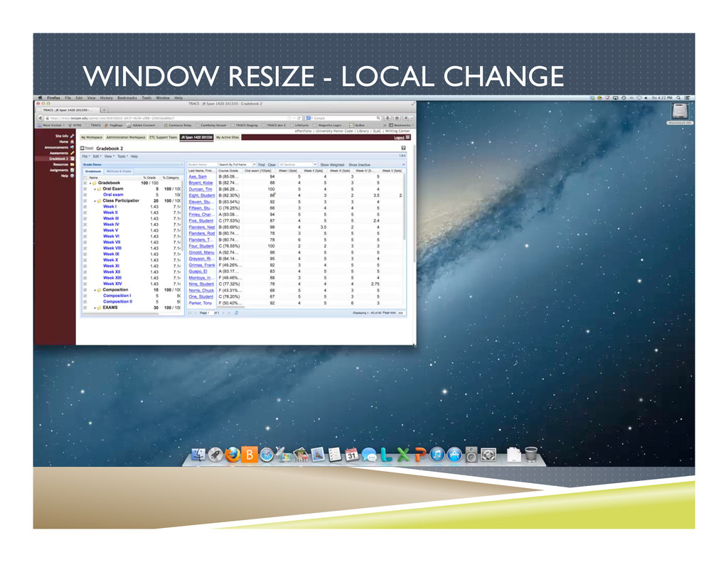
Task: Launch Lync from the Dock
Action: (x=386, y=455)
